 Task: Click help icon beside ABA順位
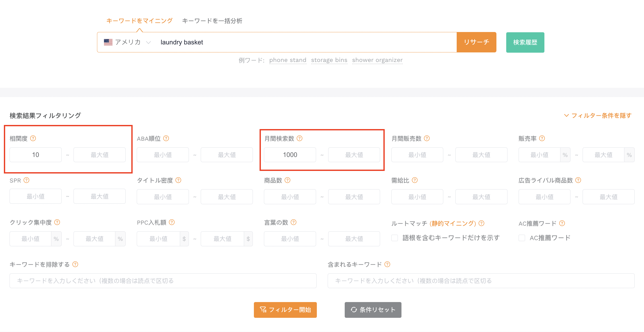pos(166,138)
